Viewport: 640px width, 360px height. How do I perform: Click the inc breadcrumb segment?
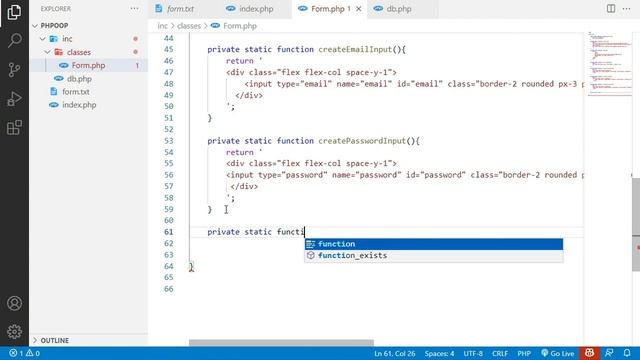click(x=162, y=26)
